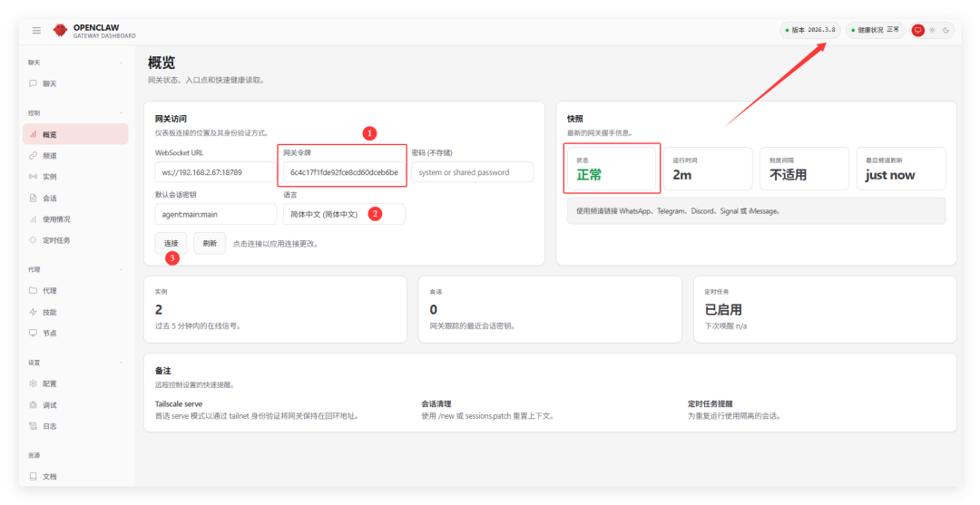Open 使用情况 usage chart icon
The height and width of the screenshot is (505, 980).
pos(34,219)
